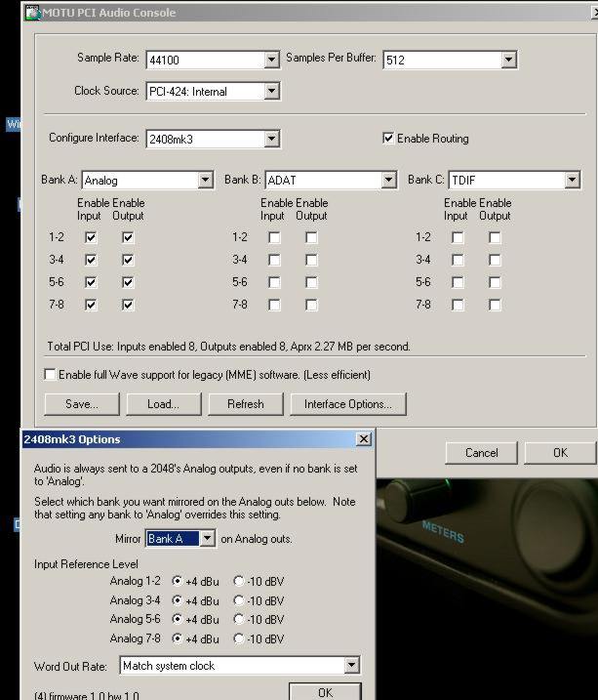Enable full Wave support for legacy software
This screenshot has height=700, width=598.
[50, 375]
